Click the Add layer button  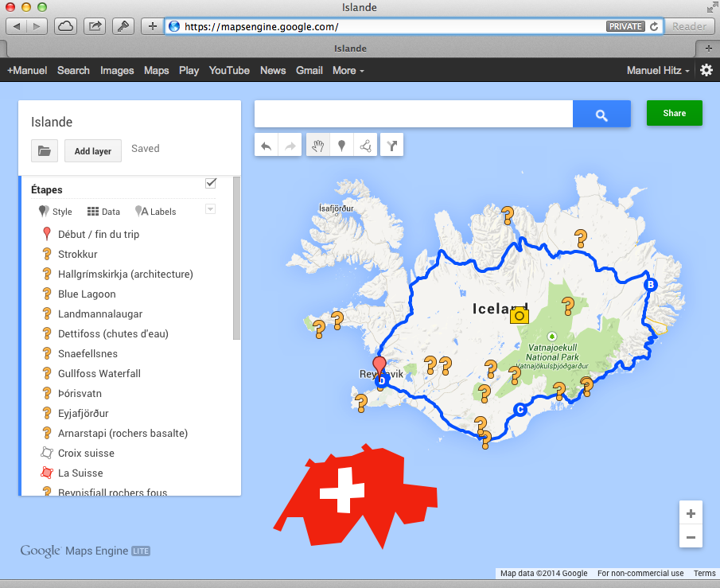click(93, 150)
